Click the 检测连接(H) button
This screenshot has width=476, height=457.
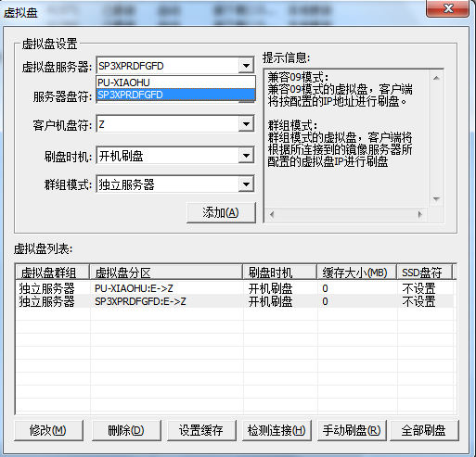[277, 430]
